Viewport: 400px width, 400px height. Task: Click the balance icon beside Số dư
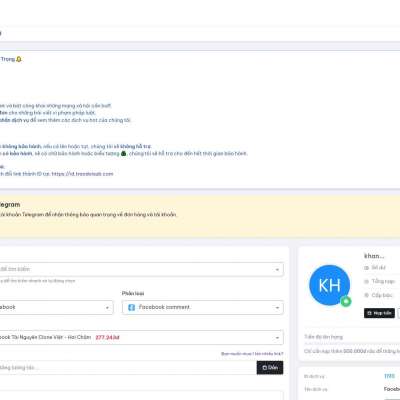click(367, 268)
